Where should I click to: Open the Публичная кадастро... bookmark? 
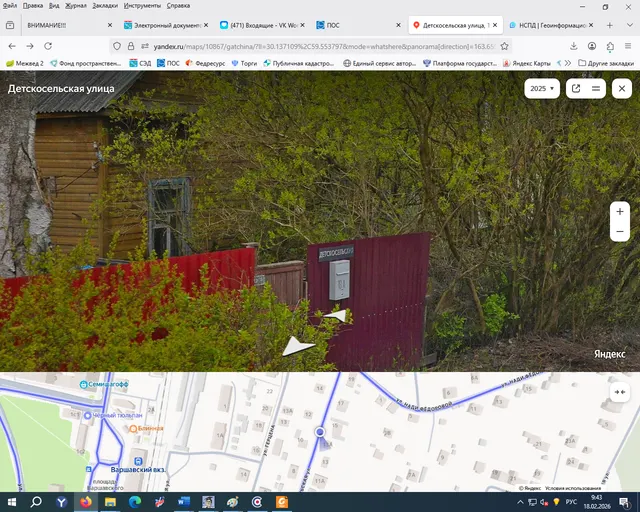tap(299, 63)
